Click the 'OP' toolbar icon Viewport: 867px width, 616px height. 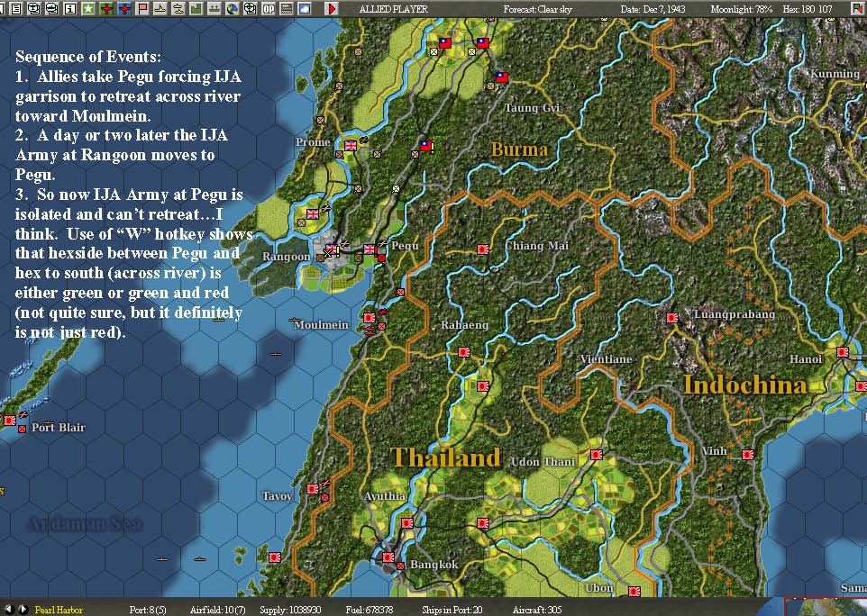tap(269, 9)
